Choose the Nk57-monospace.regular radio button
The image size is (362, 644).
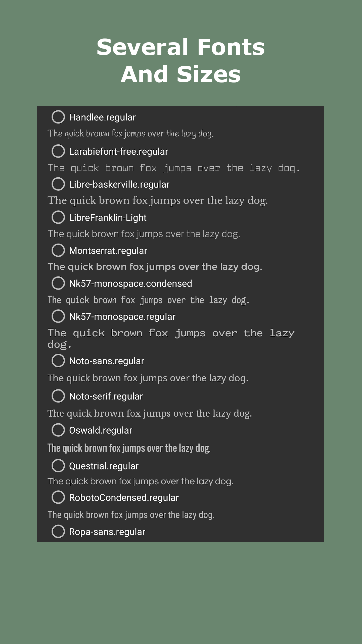(58, 316)
